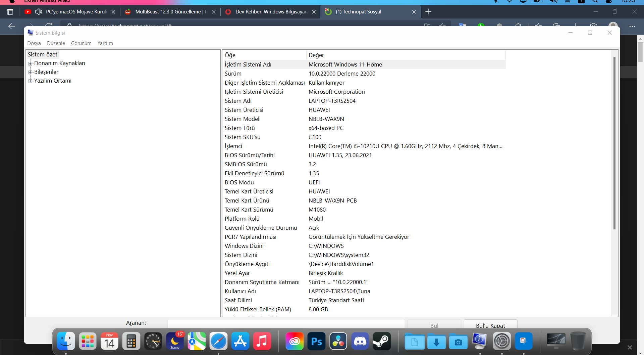Screen dimensions: 644x355
Task: Open Discord from the dock
Action: (x=360, y=341)
